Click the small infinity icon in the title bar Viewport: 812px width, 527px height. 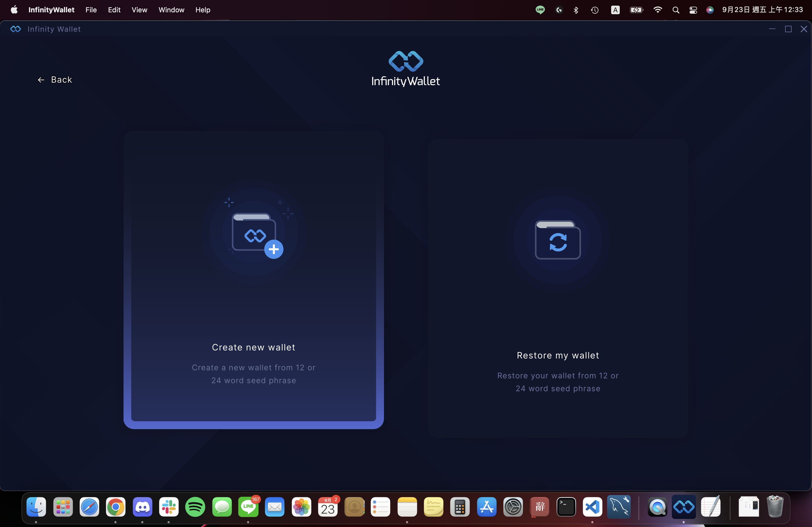tap(16, 29)
